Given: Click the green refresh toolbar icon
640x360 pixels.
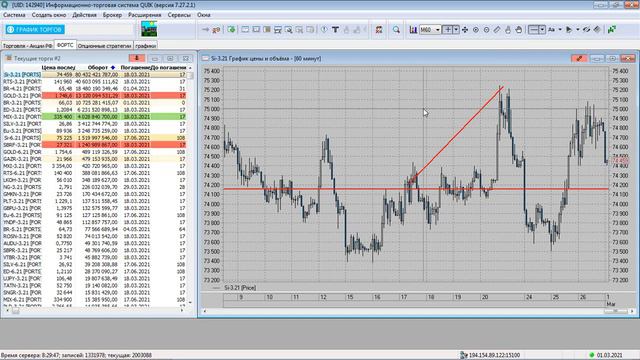Looking at the screenshot, I should click(231, 29).
